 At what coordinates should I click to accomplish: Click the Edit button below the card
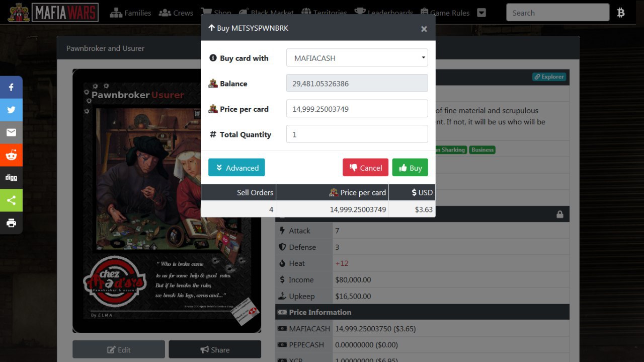(x=119, y=349)
